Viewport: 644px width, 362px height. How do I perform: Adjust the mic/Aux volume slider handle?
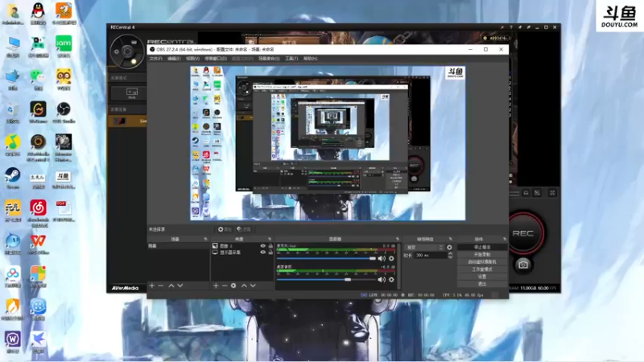click(373, 258)
